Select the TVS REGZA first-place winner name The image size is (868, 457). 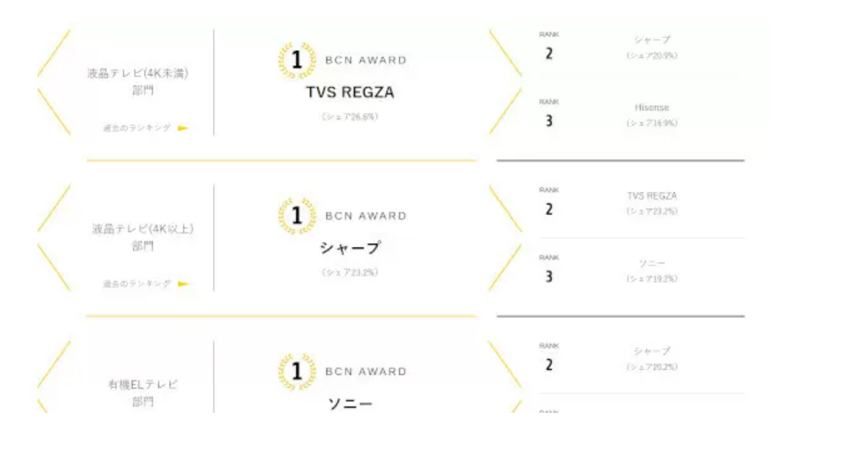click(x=350, y=92)
